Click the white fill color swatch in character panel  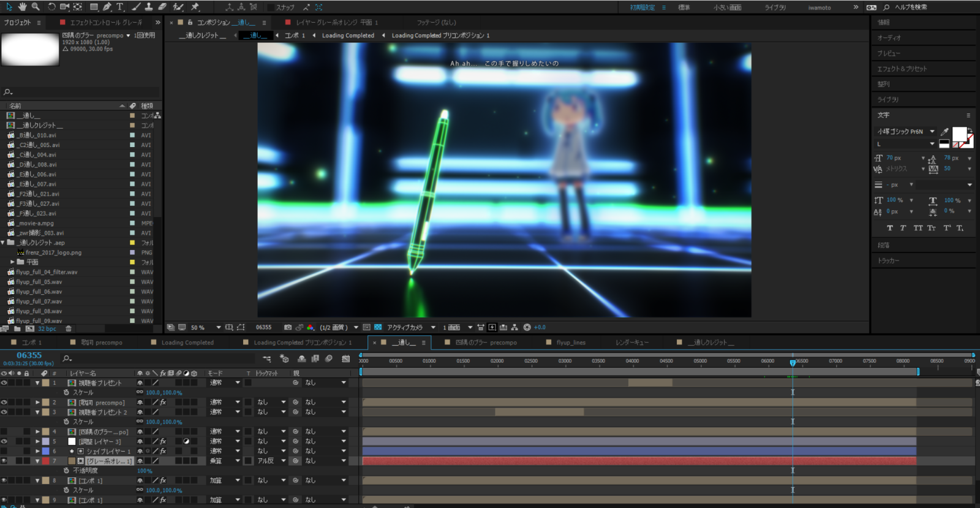click(959, 134)
